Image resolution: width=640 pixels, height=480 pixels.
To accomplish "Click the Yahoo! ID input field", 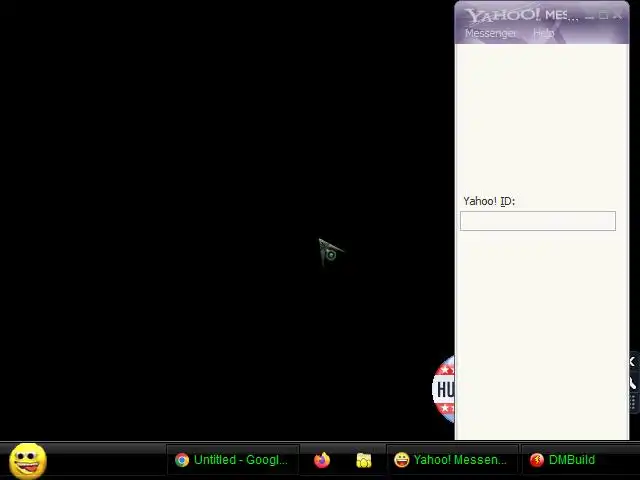I will click(x=538, y=221).
